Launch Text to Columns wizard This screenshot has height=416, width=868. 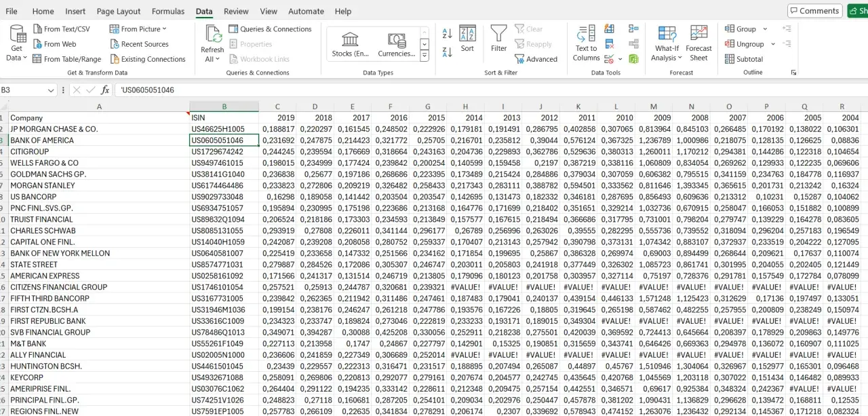[x=586, y=43]
